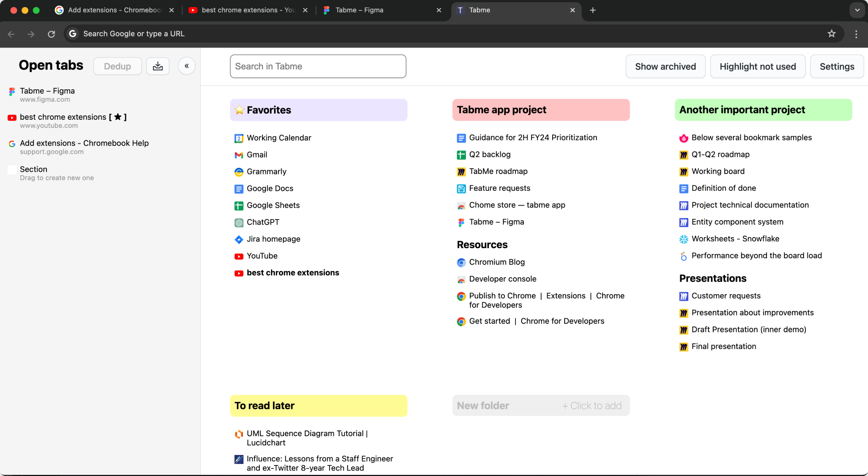The height and width of the screenshot is (476, 868).
Task: Switch to Tabme – Figma browser tab
Action: pyautogui.click(x=382, y=10)
